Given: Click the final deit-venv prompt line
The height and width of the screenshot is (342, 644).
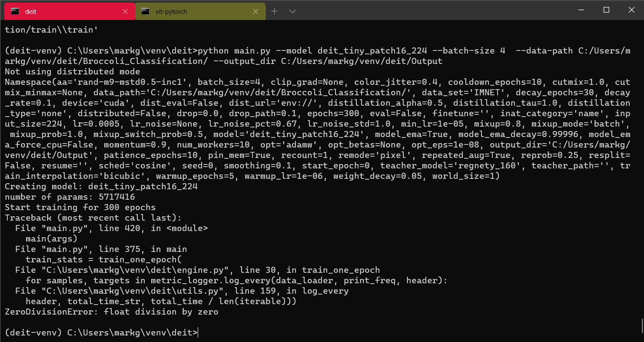Looking at the screenshot, I should (102, 333).
